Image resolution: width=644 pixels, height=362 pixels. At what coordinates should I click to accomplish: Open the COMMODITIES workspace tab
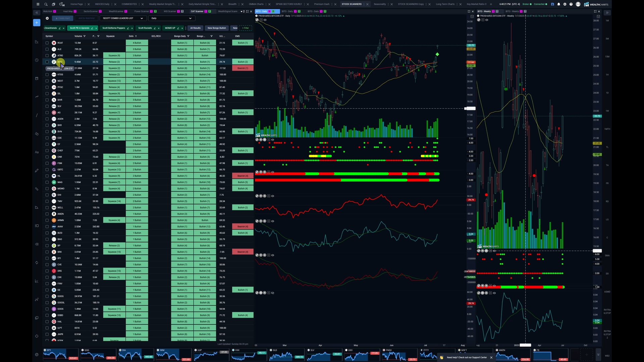129,4
